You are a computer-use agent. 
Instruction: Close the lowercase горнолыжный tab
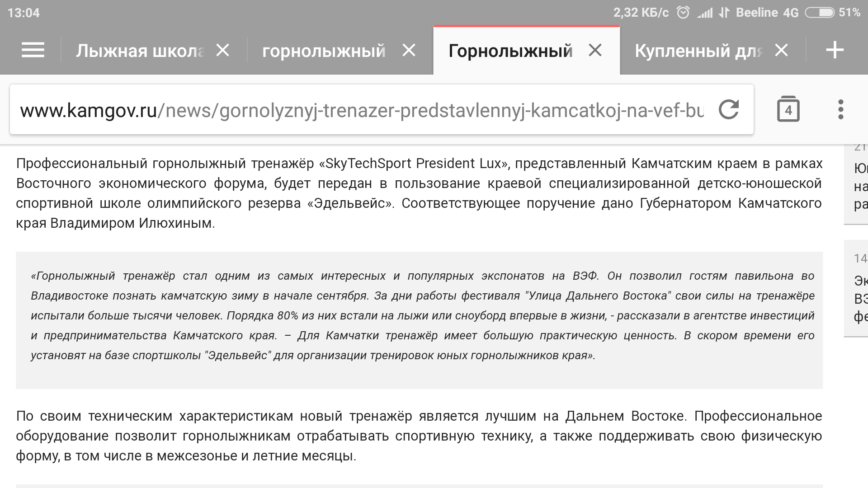[x=409, y=50]
